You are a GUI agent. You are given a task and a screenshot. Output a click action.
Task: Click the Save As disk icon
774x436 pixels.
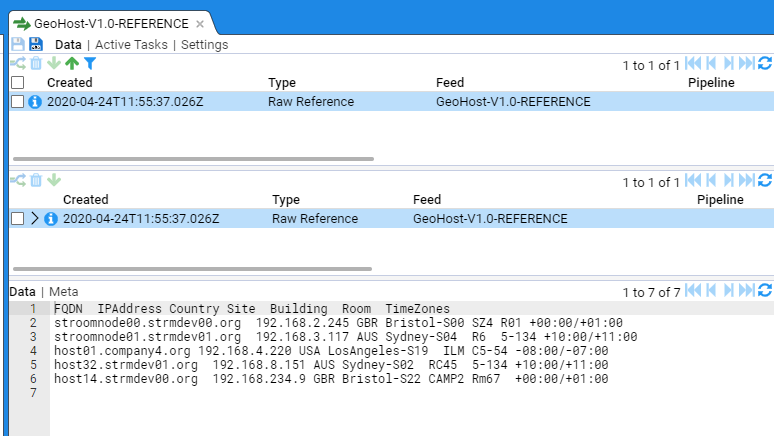[36, 44]
